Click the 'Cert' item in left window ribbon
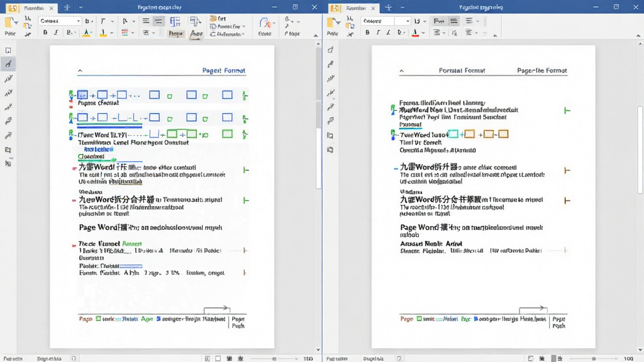The image size is (644, 362). pyautogui.click(x=218, y=18)
